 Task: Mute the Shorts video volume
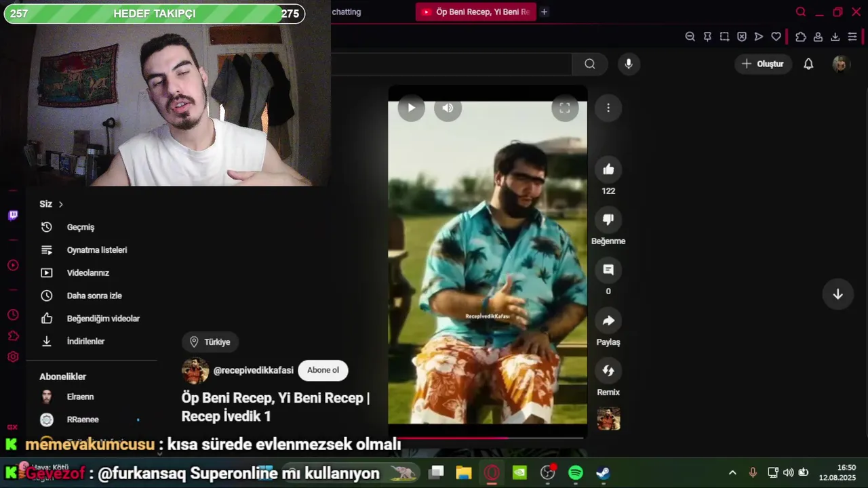(x=448, y=108)
